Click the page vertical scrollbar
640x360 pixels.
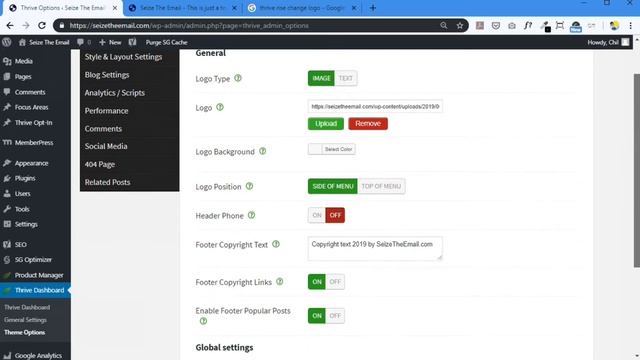click(x=636, y=171)
